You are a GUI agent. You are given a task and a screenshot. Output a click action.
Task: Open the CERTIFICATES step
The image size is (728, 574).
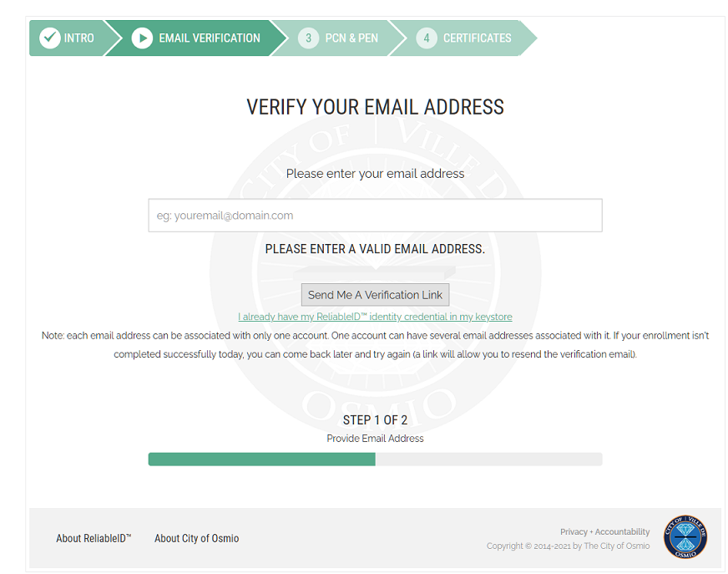(477, 38)
